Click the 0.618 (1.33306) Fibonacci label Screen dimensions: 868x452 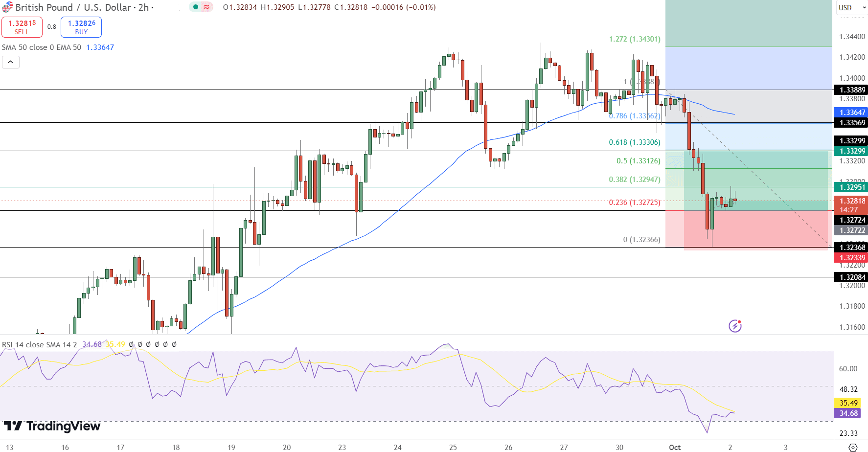(x=635, y=142)
